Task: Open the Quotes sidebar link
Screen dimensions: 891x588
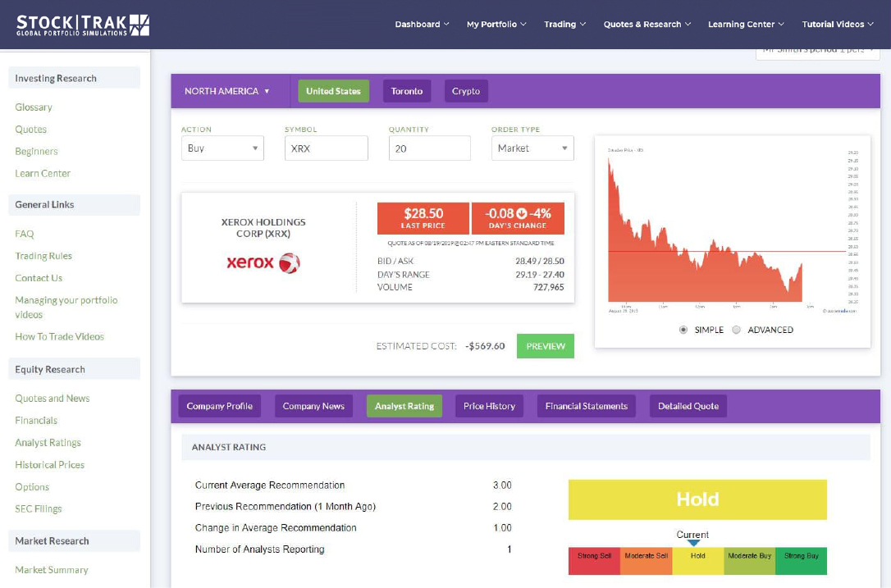Action: pyautogui.click(x=30, y=130)
